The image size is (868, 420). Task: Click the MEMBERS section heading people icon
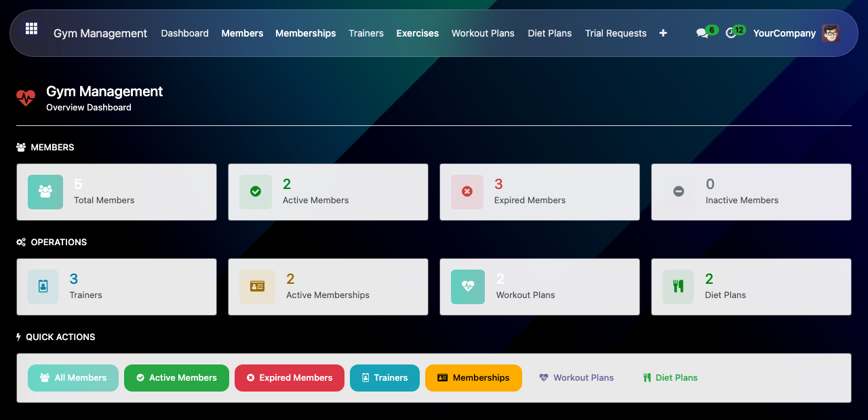(21, 147)
